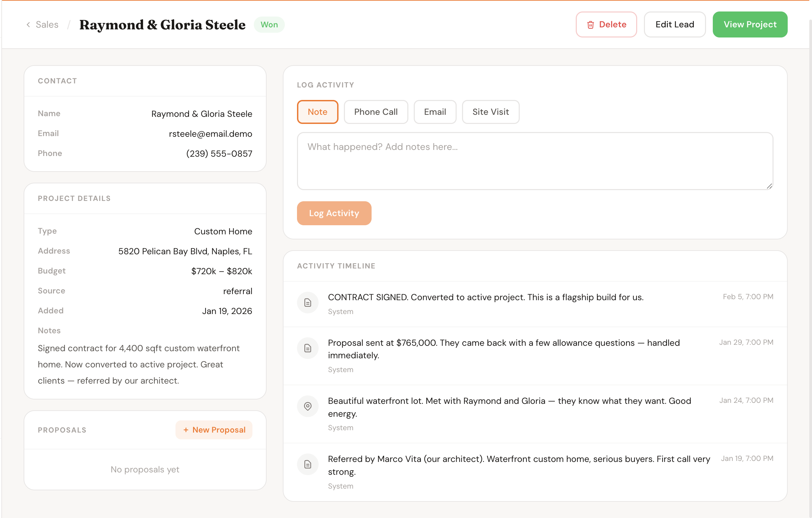Screen dimensions: 812x518
Task: Select the Note activity type
Action: [x=317, y=112]
